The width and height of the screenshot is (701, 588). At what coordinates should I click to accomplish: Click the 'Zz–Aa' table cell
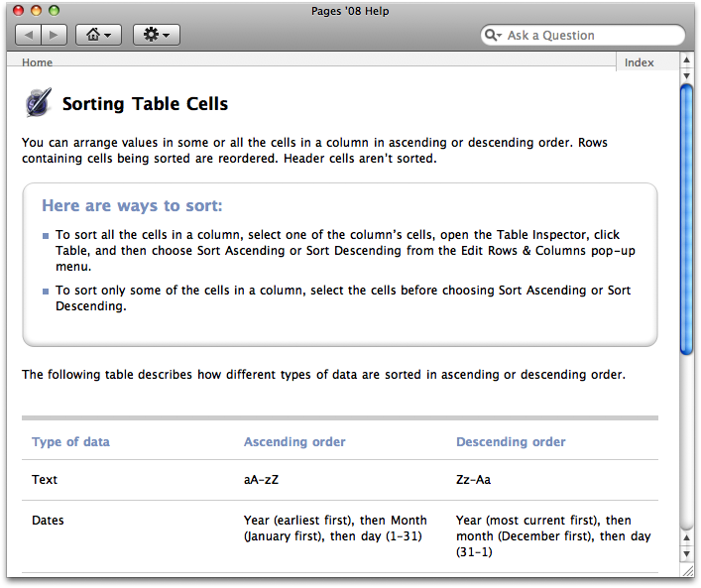click(x=473, y=479)
